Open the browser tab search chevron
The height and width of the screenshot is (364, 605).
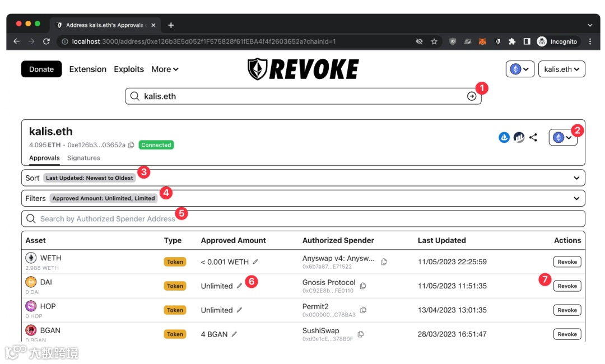590,25
